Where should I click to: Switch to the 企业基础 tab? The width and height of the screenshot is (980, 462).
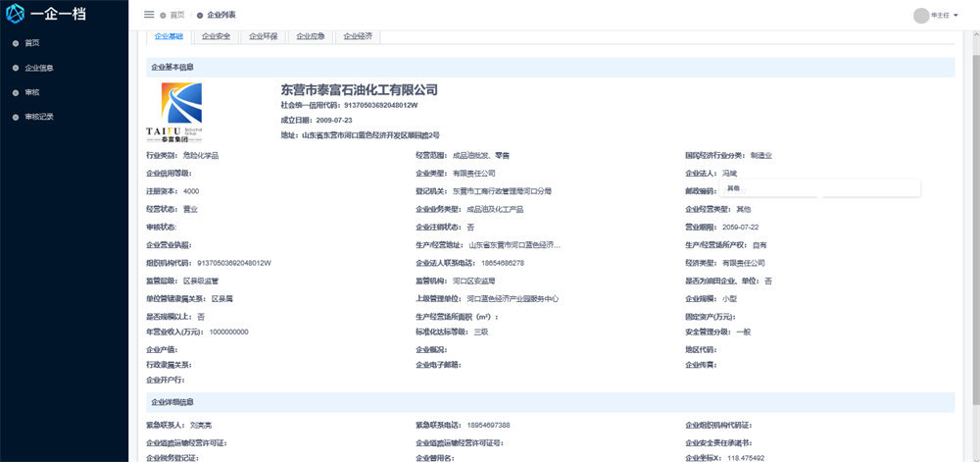click(169, 36)
